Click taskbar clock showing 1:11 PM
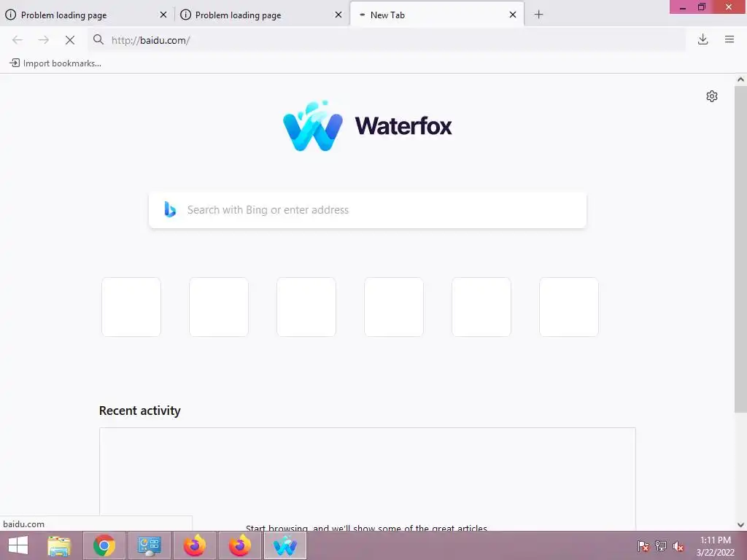This screenshot has width=747, height=560. (x=715, y=546)
